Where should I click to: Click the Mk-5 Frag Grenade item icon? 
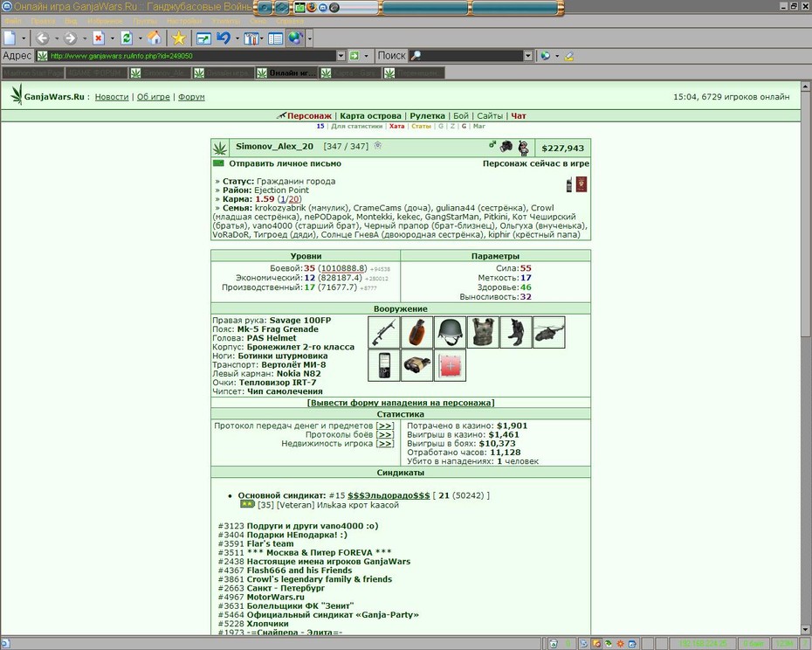pos(416,332)
